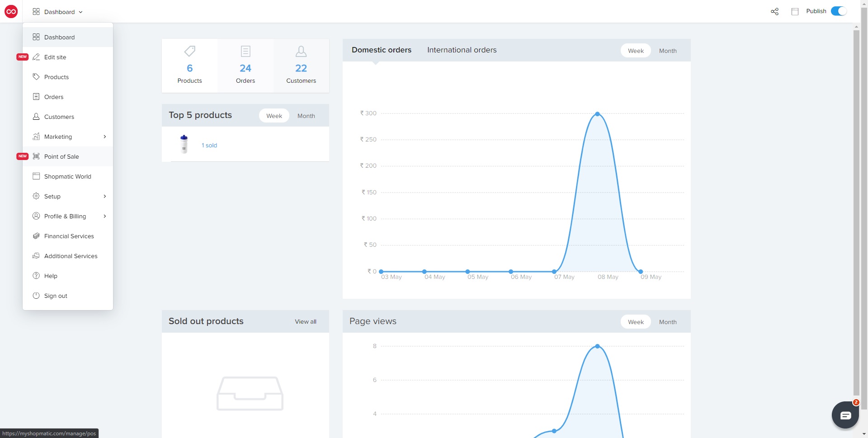Image resolution: width=868 pixels, height=438 pixels.
Task: Click the Products tag icon in menu
Action: (36, 77)
